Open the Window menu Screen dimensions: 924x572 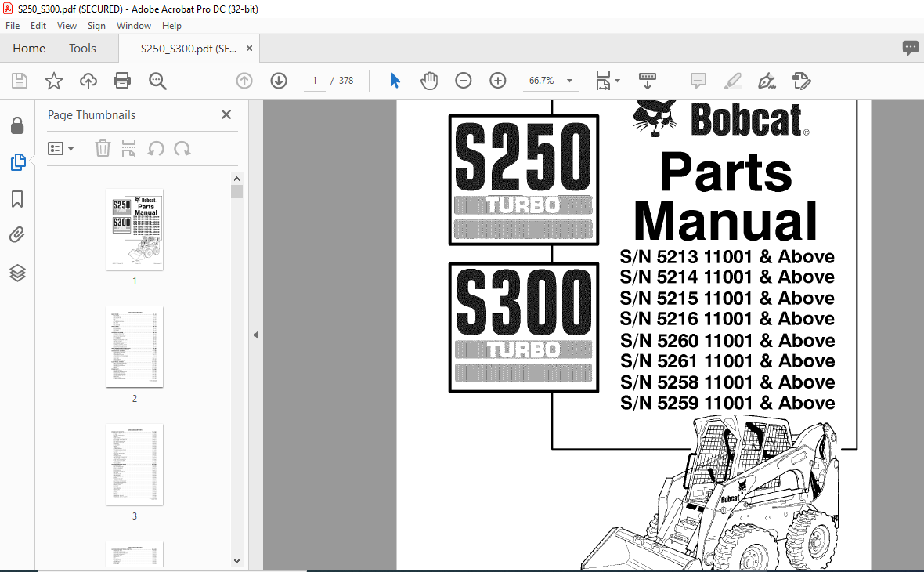pos(134,26)
